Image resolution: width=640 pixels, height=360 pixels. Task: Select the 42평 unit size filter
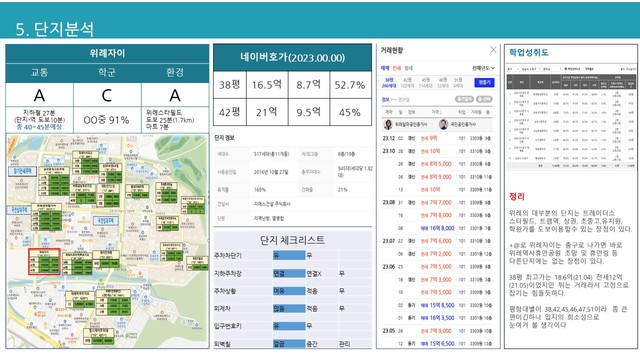[x=407, y=82]
